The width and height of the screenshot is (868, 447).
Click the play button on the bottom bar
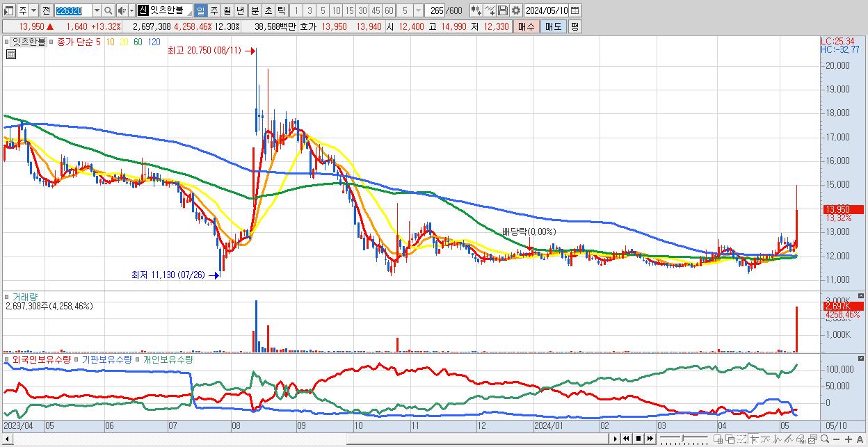coord(615,439)
